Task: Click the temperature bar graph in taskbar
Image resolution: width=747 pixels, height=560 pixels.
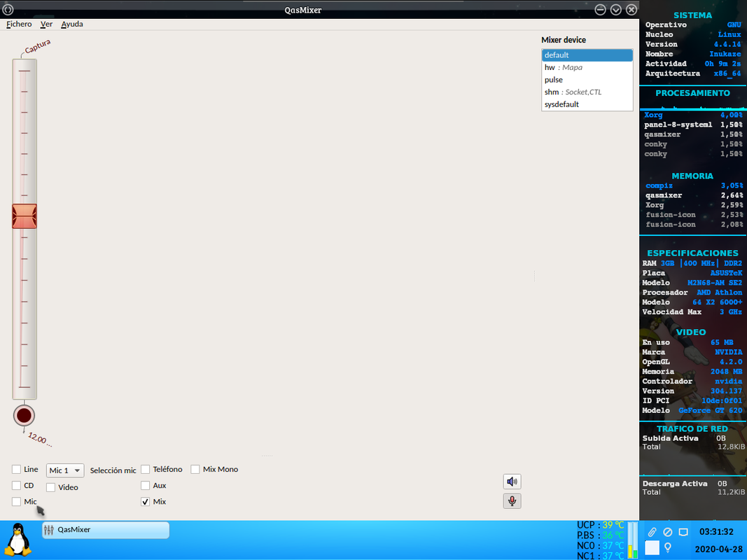Action: coord(633,540)
